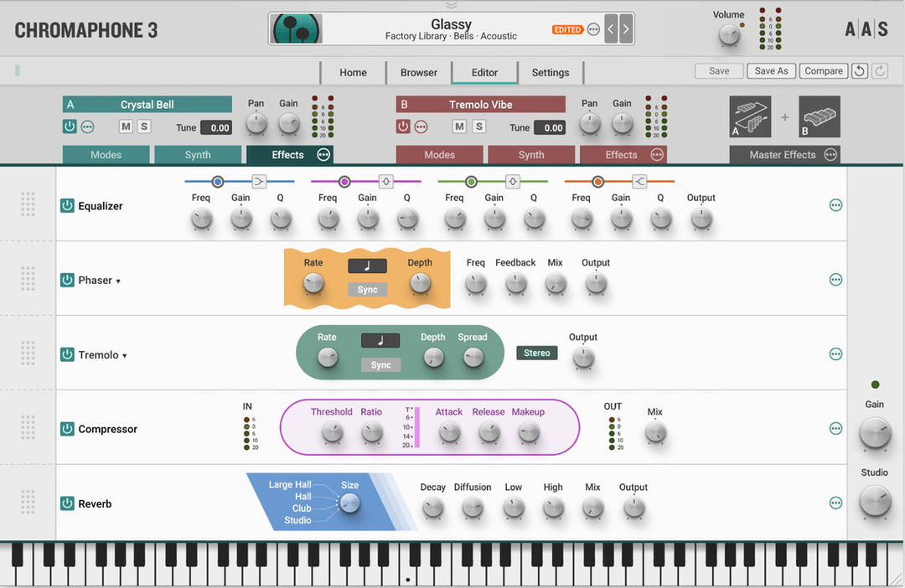The height and width of the screenshot is (588, 905).
Task: Go to the next preset with the right arrow
Action: pyautogui.click(x=626, y=28)
